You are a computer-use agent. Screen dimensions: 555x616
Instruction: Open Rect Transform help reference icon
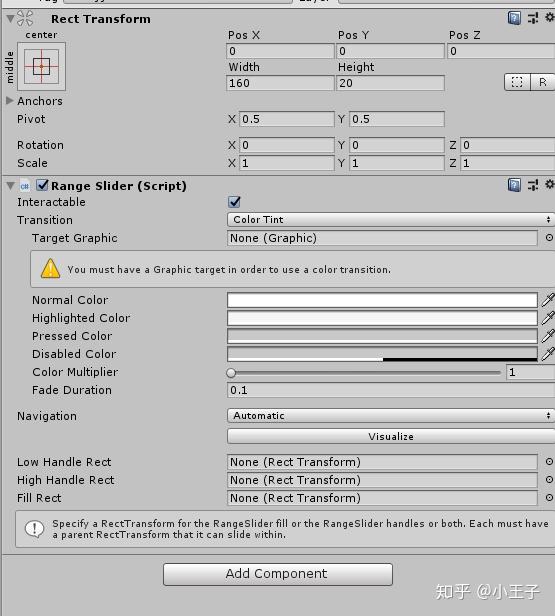[514, 18]
